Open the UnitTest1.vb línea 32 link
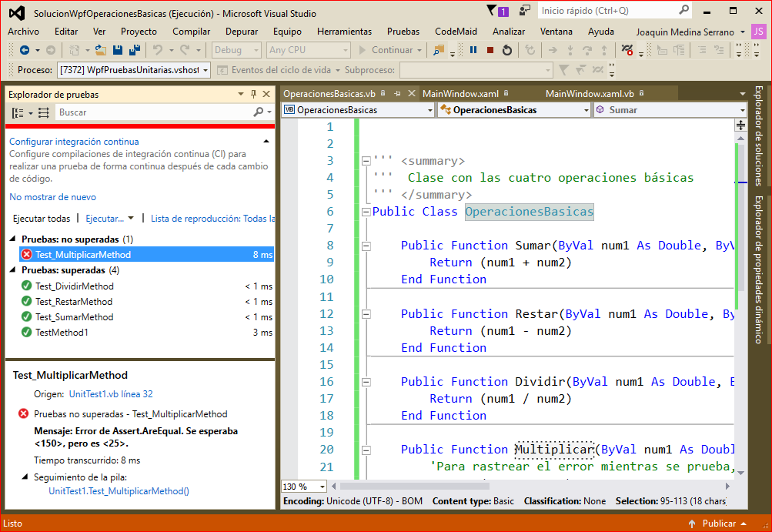 coord(111,394)
